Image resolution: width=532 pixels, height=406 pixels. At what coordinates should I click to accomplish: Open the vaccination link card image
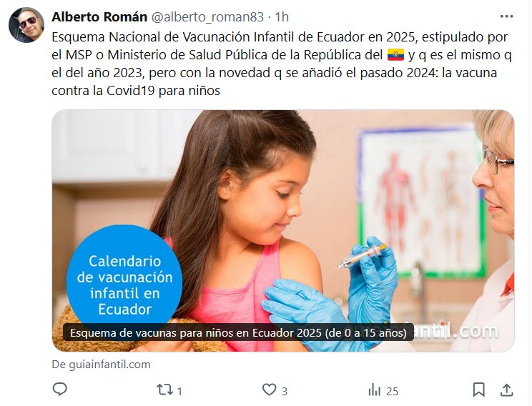pyautogui.click(x=283, y=231)
